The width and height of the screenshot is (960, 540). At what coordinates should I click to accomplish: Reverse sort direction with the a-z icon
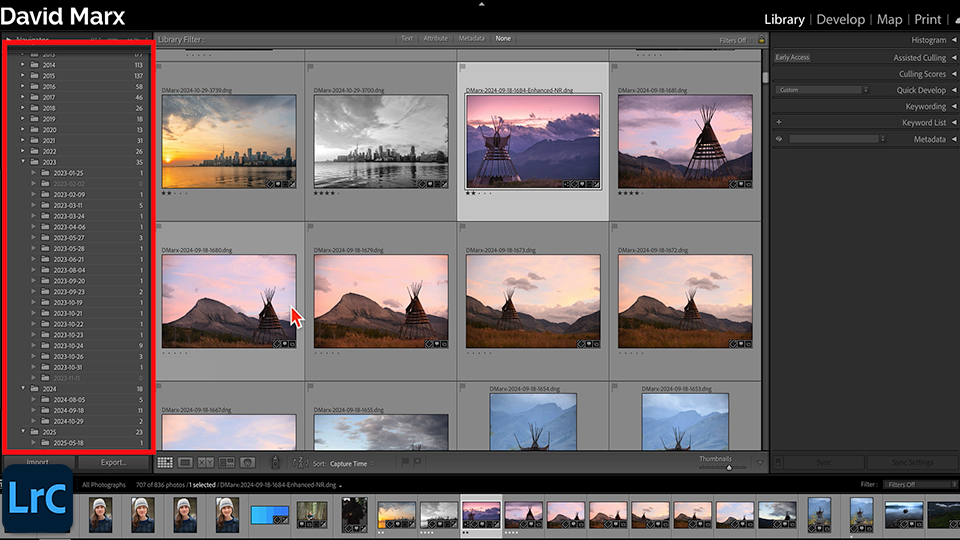(x=300, y=463)
